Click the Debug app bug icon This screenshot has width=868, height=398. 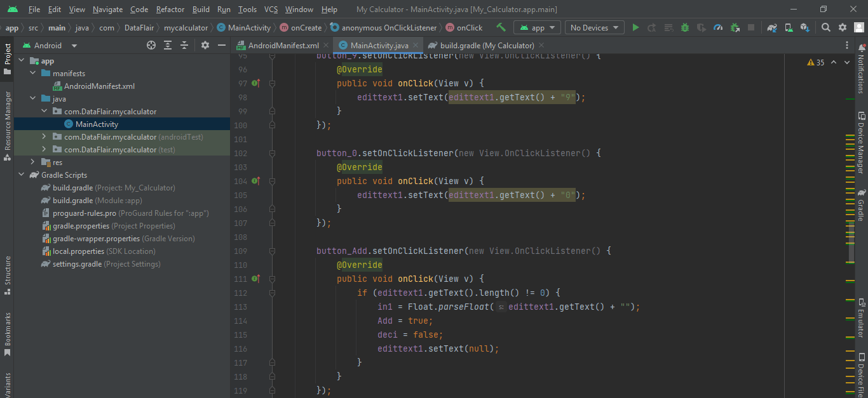pyautogui.click(x=685, y=28)
